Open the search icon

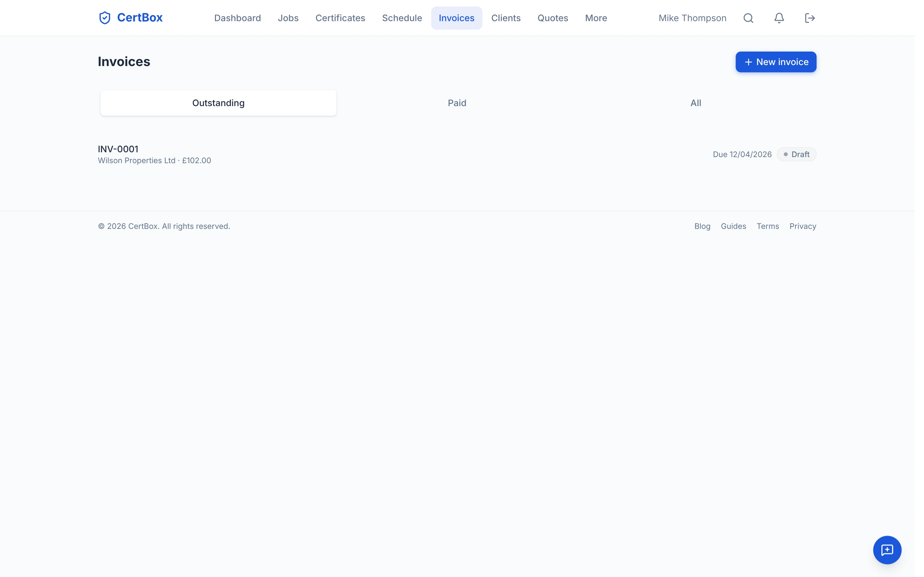(x=748, y=18)
